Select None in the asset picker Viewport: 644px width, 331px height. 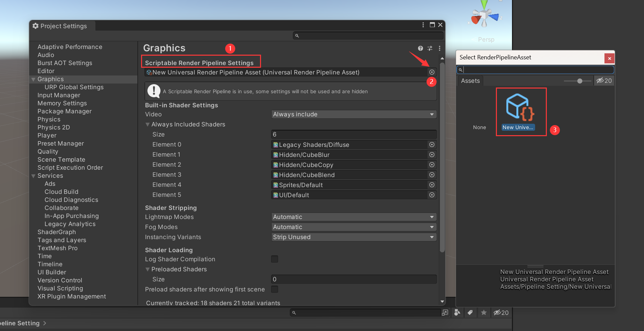[479, 127]
